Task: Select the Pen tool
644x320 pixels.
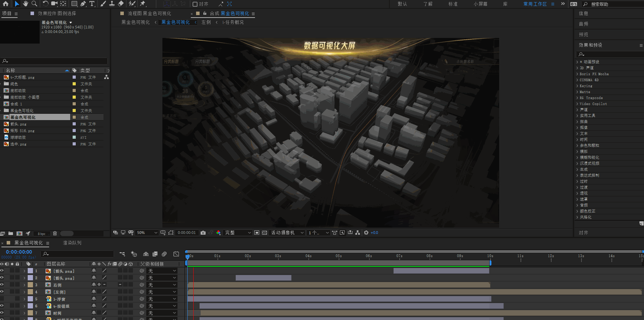Action: [83, 4]
